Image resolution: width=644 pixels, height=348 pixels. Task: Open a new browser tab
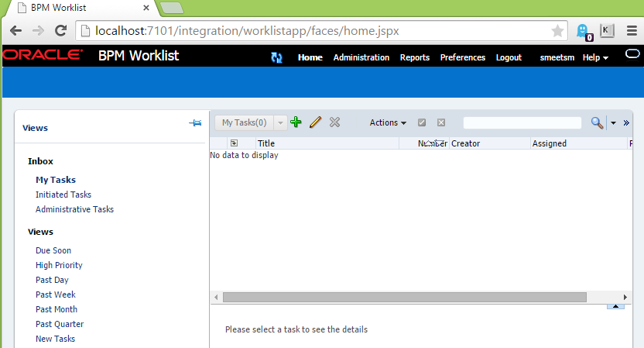(172, 8)
